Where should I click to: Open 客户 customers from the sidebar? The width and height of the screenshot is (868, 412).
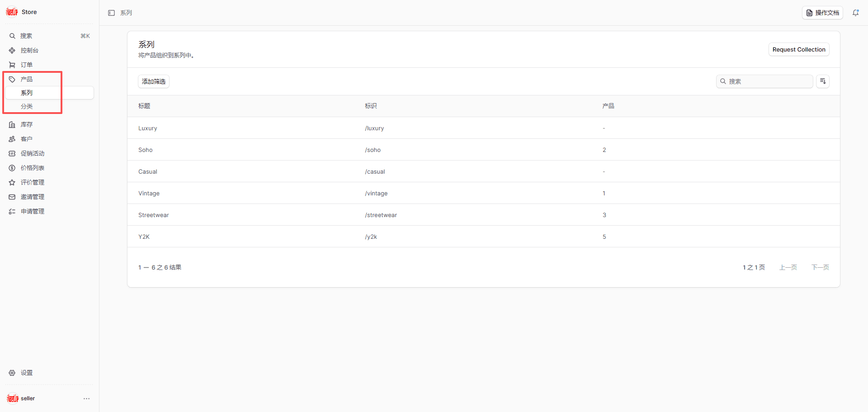(26, 139)
